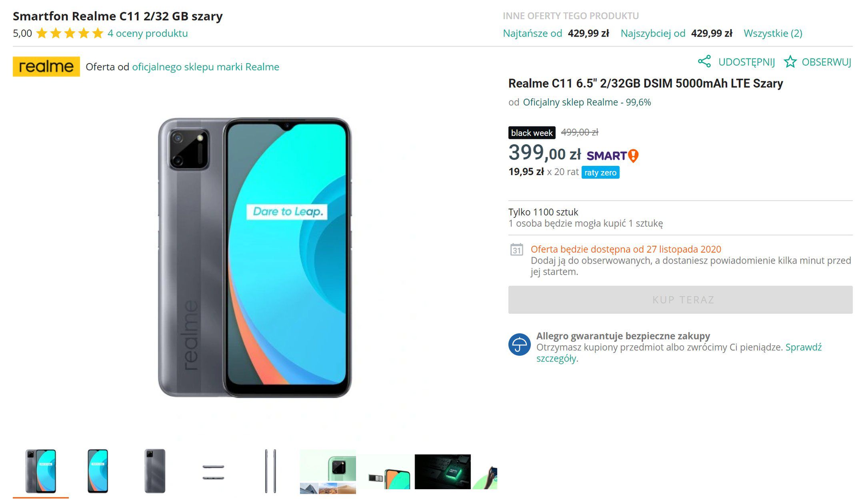Open Najtańsze od 429,99 zł offer
862x504 pixels.
(556, 33)
